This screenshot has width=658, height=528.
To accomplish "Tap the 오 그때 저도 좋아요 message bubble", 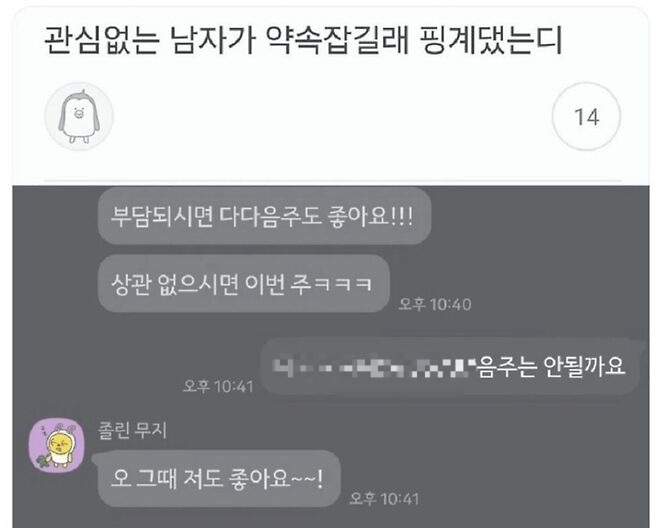I will [219, 478].
